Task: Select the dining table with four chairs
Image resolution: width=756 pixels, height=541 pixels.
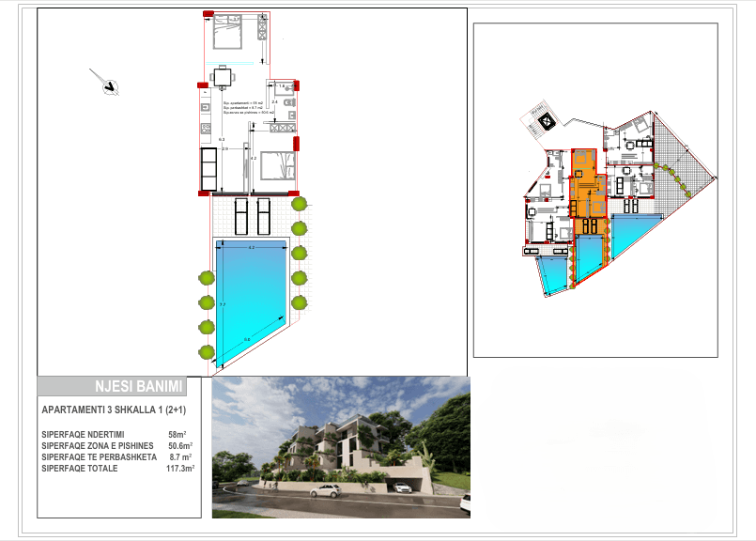Action: (x=223, y=78)
